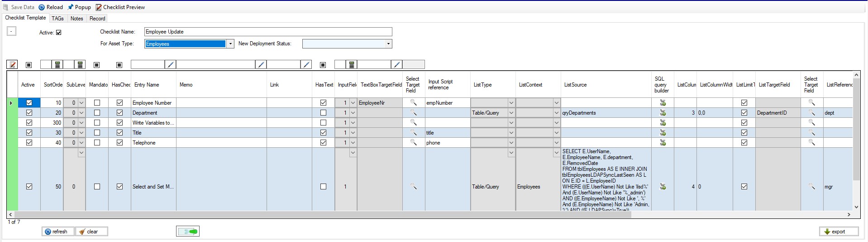Expand ListType dropdown in Department row
The height and width of the screenshot is (242, 868).
[511, 113]
